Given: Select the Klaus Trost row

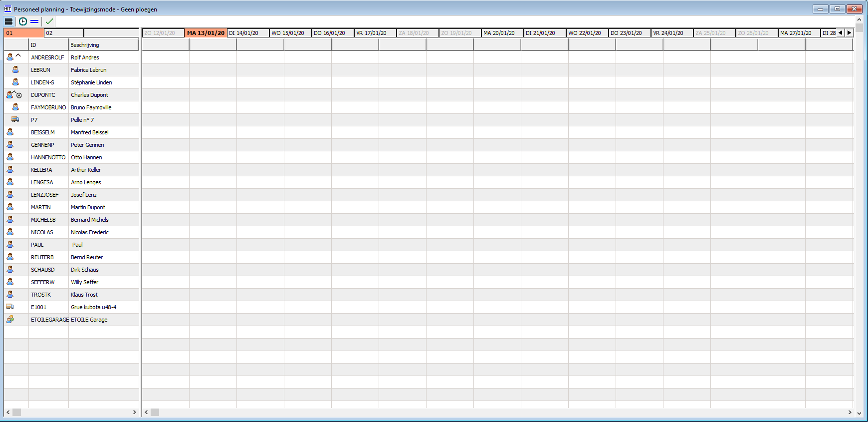Looking at the screenshot, I should (84, 295).
